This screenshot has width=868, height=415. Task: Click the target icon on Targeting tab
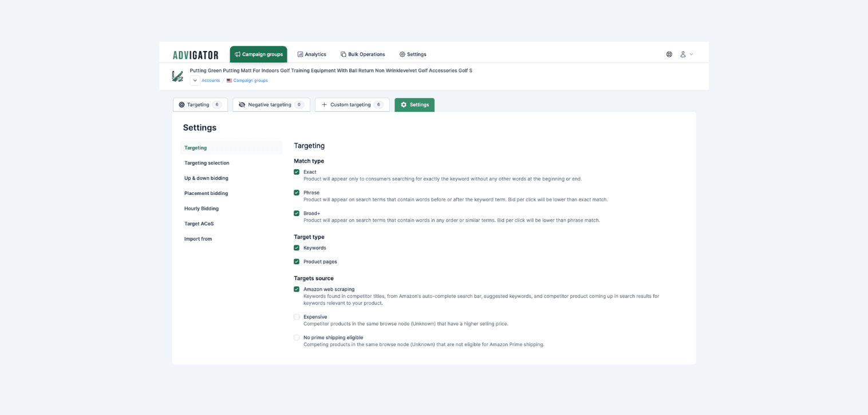[x=182, y=105]
